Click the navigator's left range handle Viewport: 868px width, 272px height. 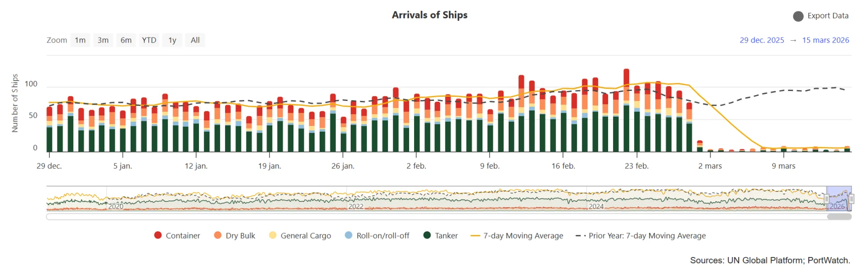[x=826, y=199]
